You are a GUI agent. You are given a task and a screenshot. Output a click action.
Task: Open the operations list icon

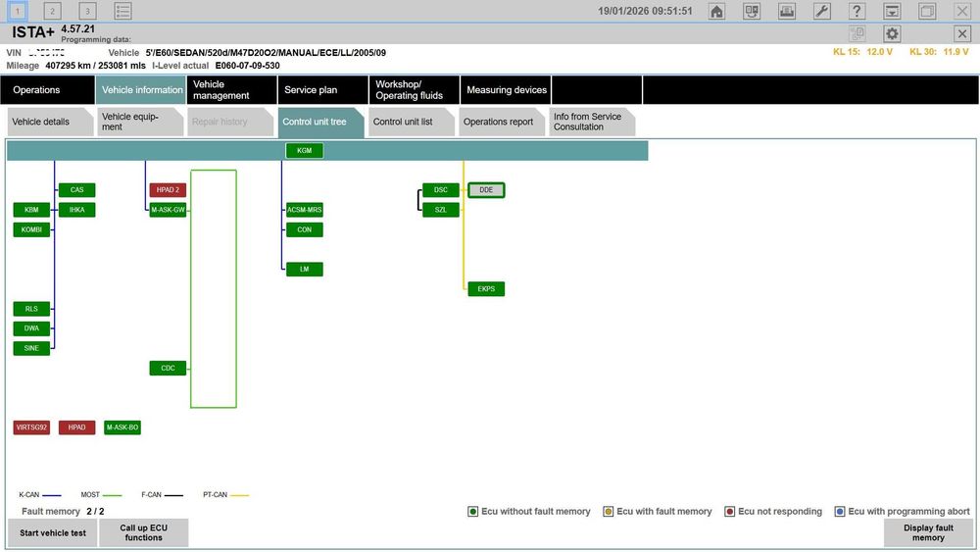122,11
